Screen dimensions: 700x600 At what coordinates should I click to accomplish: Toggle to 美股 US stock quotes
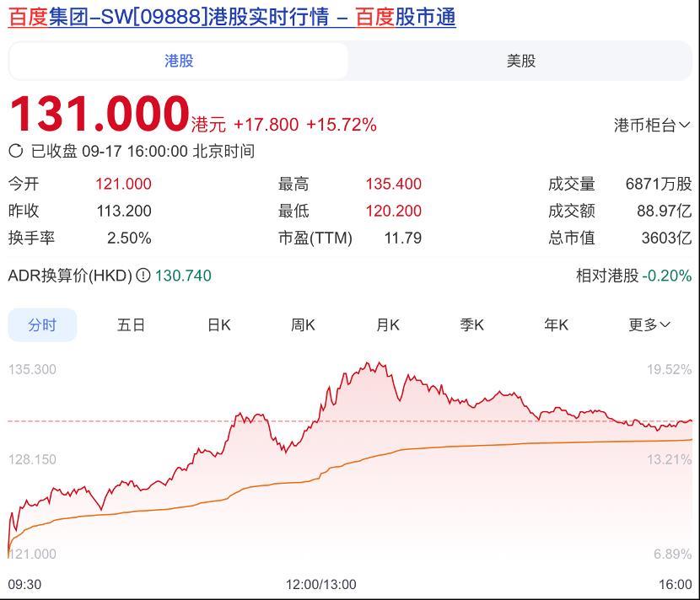(x=523, y=62)
